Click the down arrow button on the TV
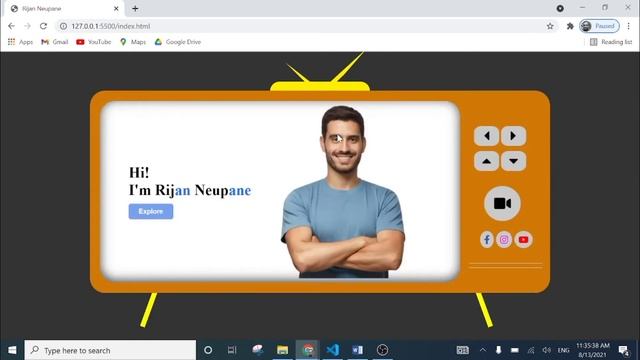The height and width of the screenshot is (360, 640). point(513,161)
